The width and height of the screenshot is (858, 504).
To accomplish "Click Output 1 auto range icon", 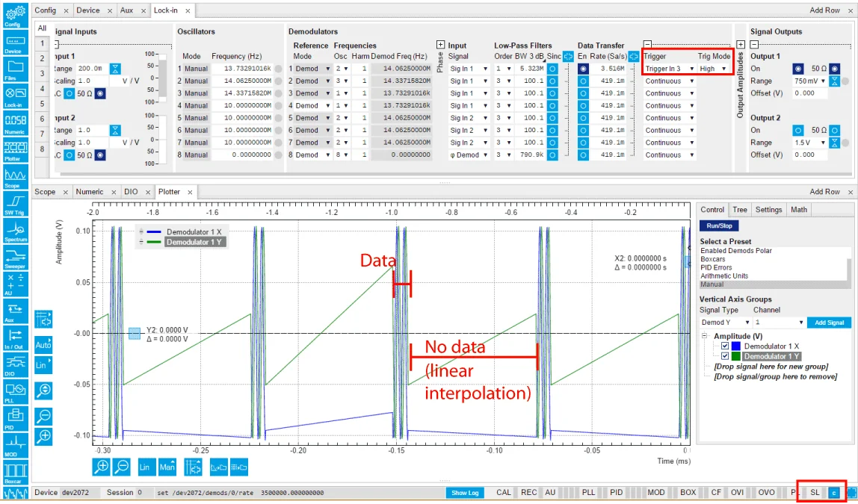I will [835, 81].
